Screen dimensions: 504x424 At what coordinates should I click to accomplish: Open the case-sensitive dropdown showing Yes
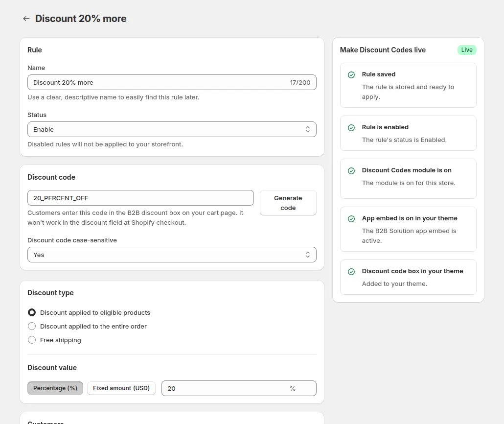172,255
